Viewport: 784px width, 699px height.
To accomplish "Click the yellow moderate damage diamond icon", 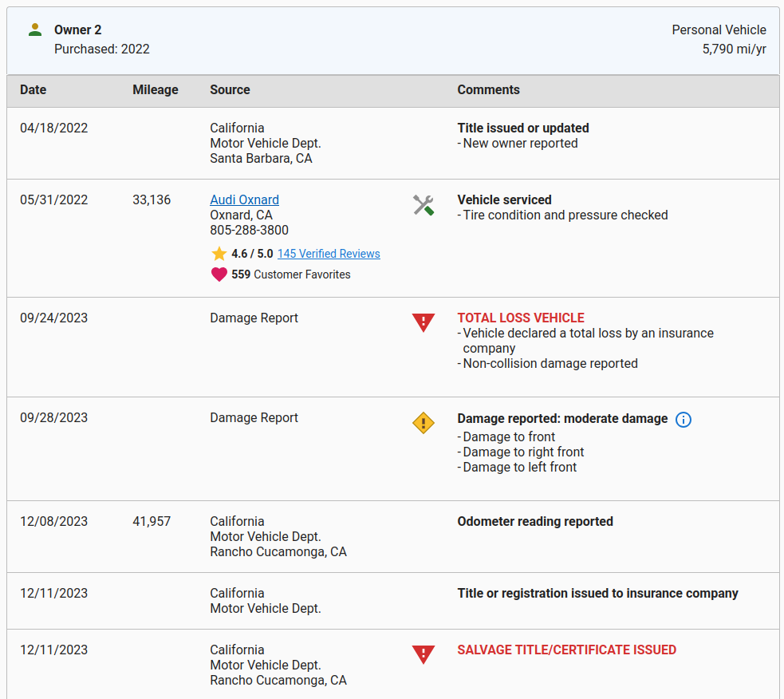I will pyautogui.click(x=424, y=423).
